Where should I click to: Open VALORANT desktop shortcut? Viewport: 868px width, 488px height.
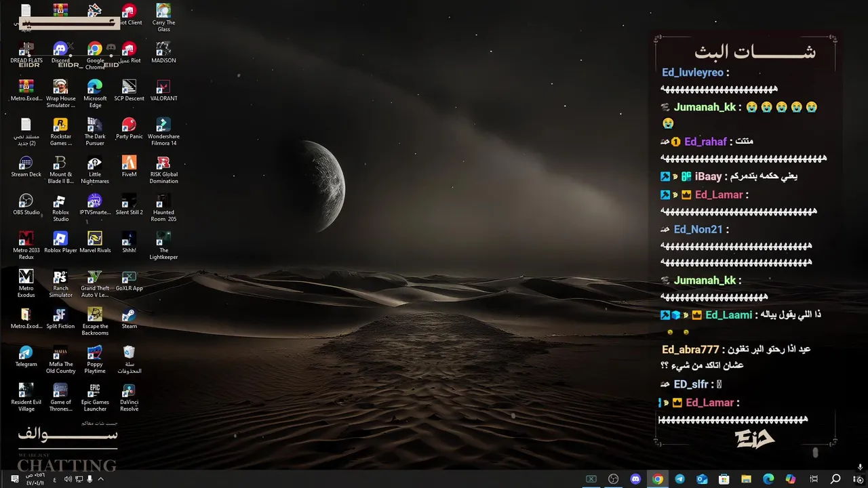point(163,91)
